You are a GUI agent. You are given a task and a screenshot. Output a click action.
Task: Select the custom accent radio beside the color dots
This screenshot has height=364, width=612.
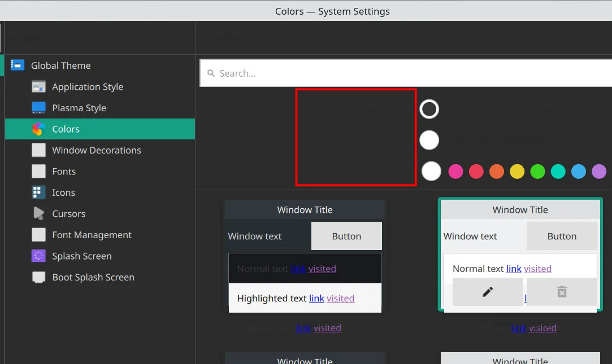pos(431,172)
